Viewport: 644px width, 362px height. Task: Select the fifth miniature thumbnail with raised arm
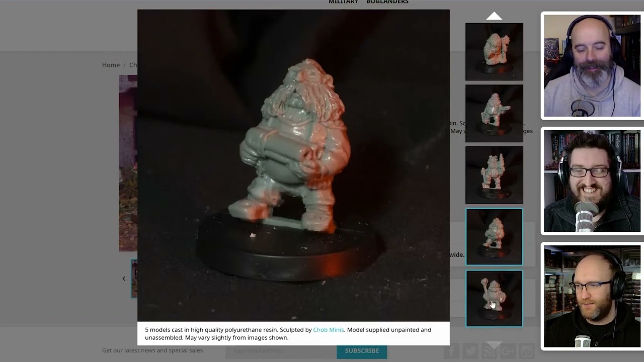[494, 299]
